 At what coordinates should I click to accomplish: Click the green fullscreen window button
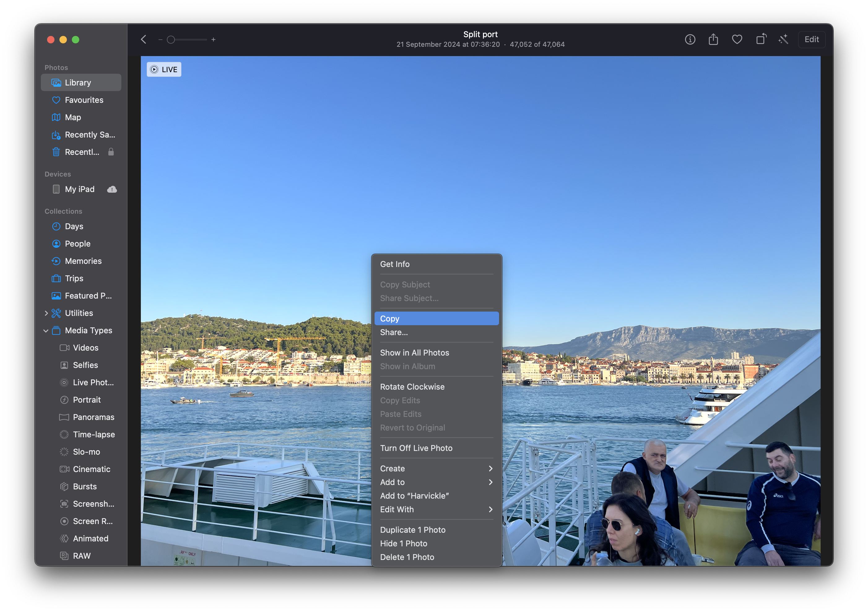pyautogui.click(x=76, y=39)
